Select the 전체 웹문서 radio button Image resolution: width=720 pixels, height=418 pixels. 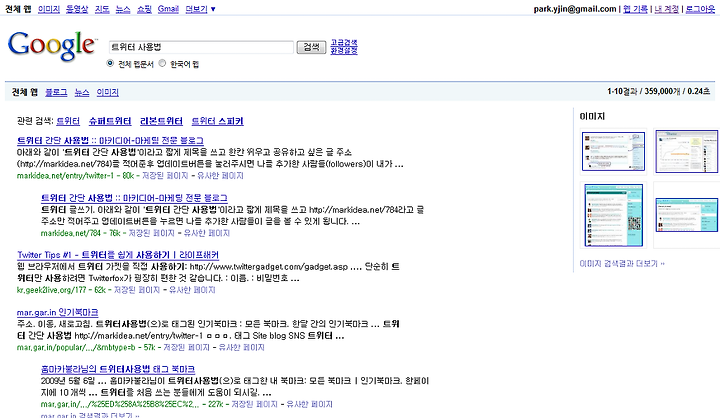[x=110, y=63]
